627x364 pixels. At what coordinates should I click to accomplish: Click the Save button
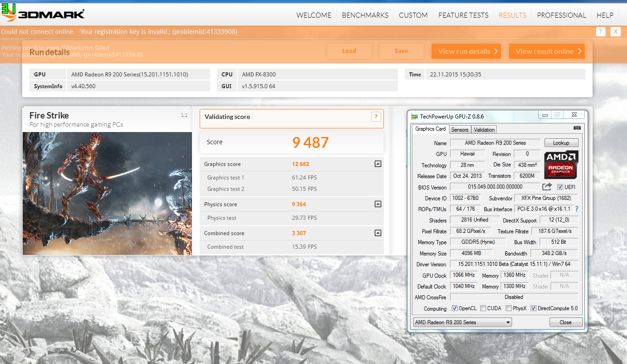click(x=401, y=51)
